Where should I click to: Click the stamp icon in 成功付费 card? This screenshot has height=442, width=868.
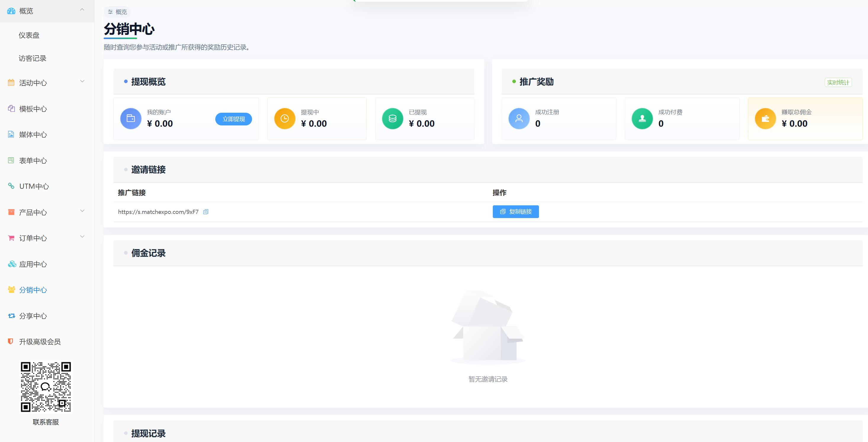pyautogui.click(x=642, y=119)
